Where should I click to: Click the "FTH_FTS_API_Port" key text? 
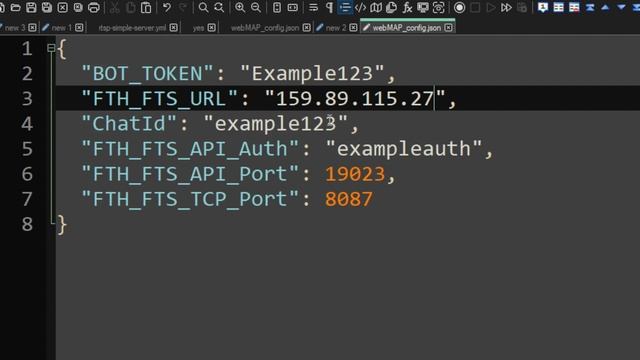[190, 174]
